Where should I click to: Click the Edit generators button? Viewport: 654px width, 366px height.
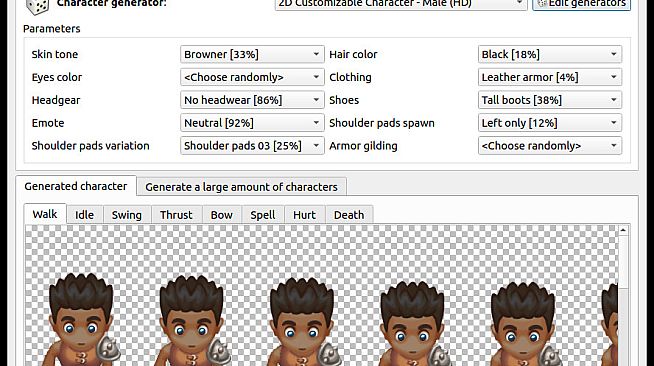tap(581, 4)
